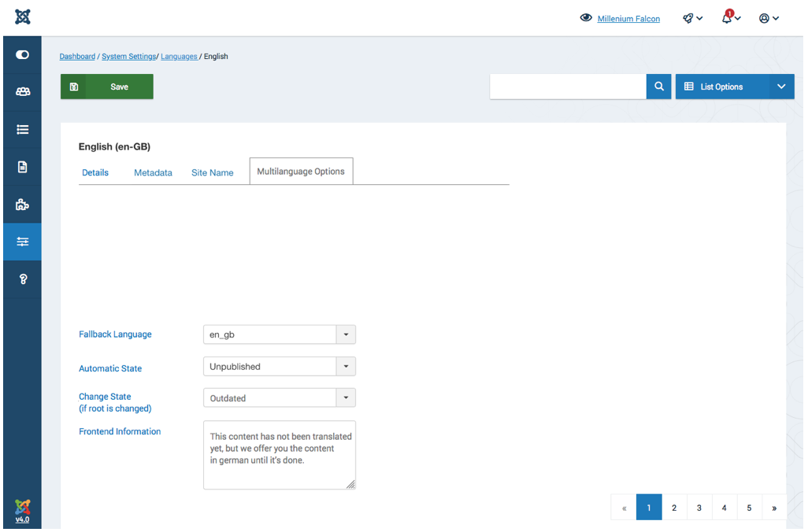
Task: Go to Dashboard breadcrumb
Action: coord(77,56)
